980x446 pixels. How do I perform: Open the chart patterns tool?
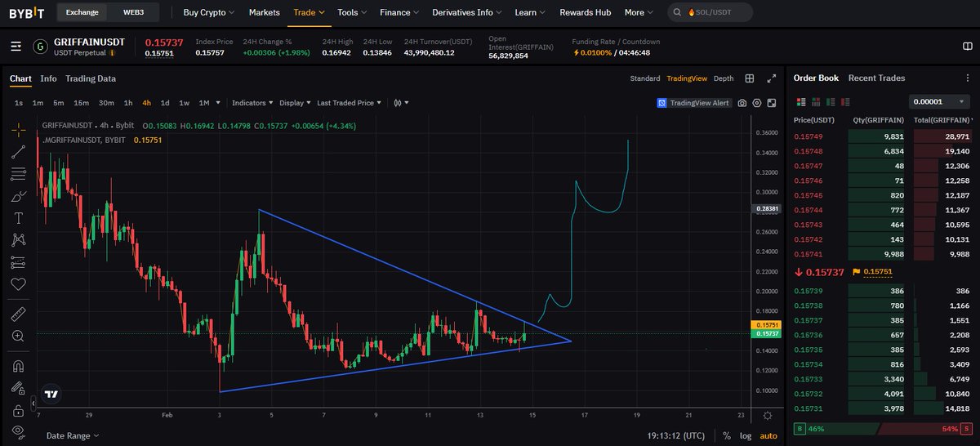pyautogui.click(x=19, y=240)
